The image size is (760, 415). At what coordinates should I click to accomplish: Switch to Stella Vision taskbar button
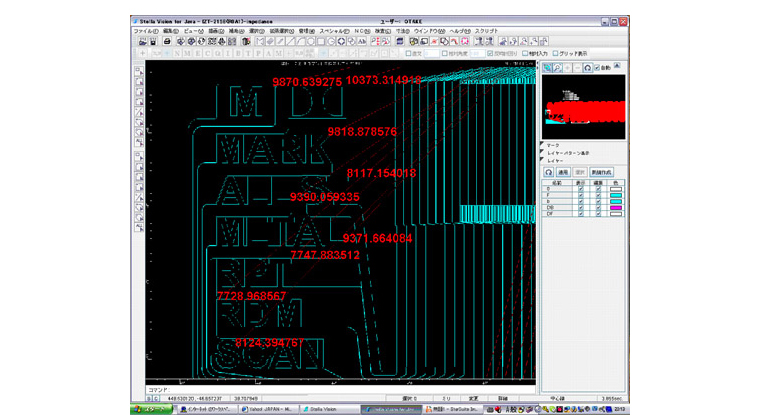pyautogui.click(x=330, y=410)
